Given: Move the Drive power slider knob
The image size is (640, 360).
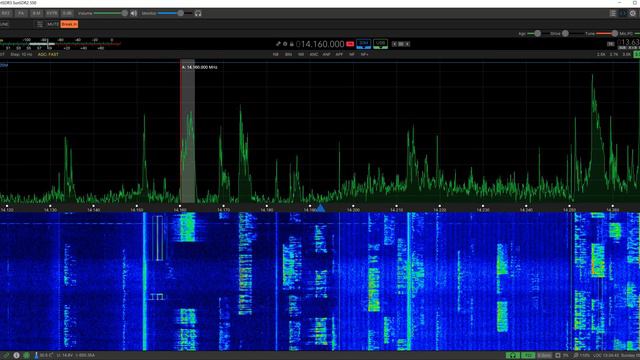Looking at the screenshot, I should click(565, 33).
